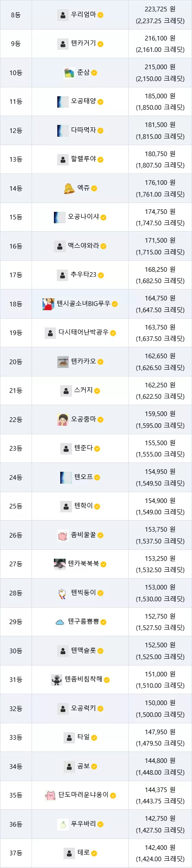
Task: Click the cloud avatar beside 텐구름뿡뿡
Action: point(60,622)
